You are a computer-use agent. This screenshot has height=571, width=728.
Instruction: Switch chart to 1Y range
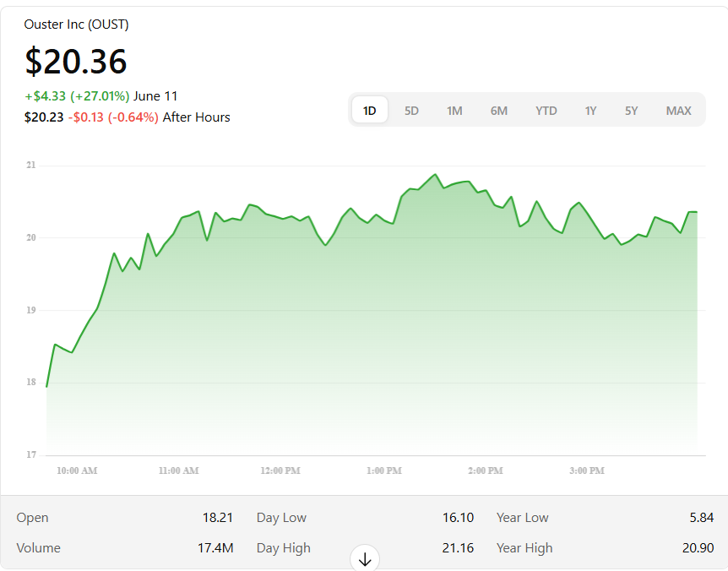pos(590,111)
